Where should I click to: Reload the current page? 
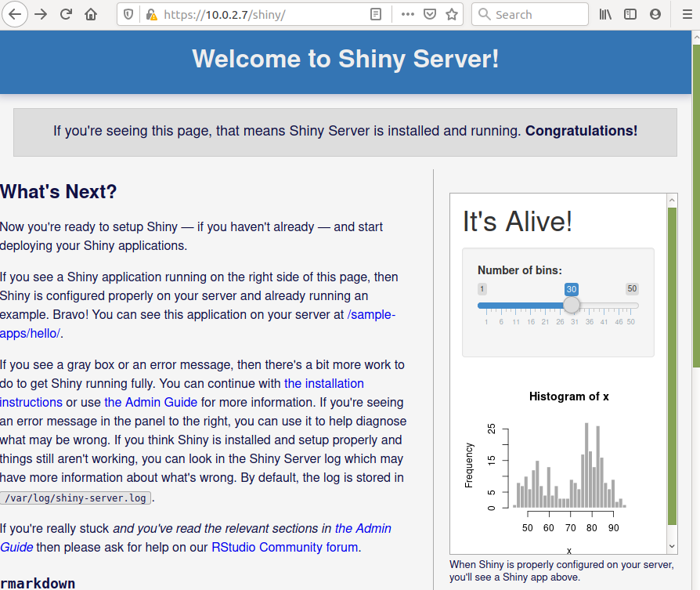click(66, 14)
